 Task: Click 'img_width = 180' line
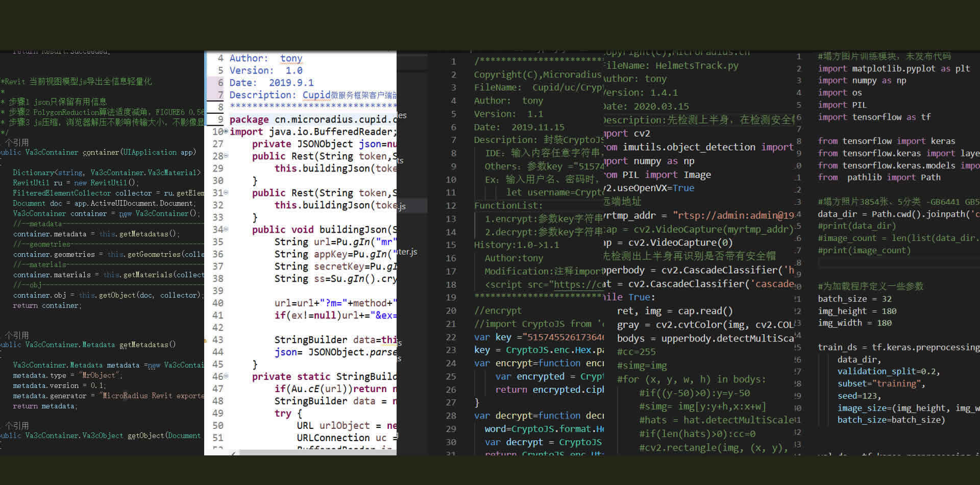(x=854, y=323)
